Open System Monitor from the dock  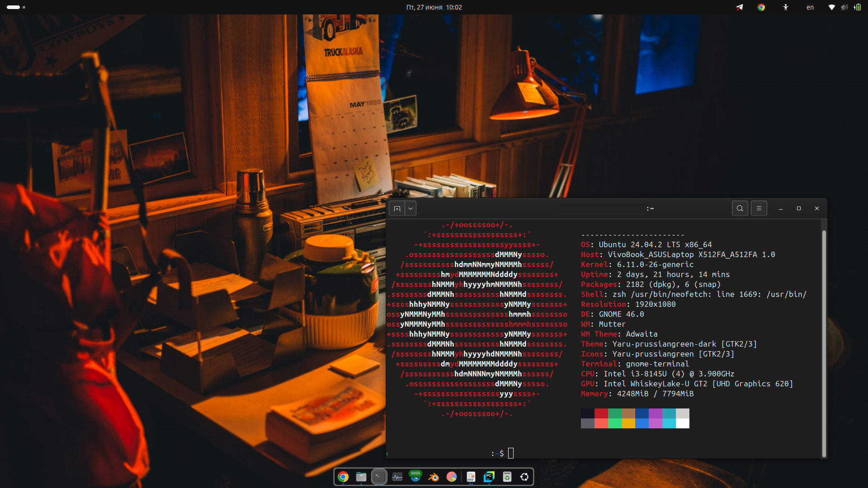pyautogui.click(x=397, y=477)
